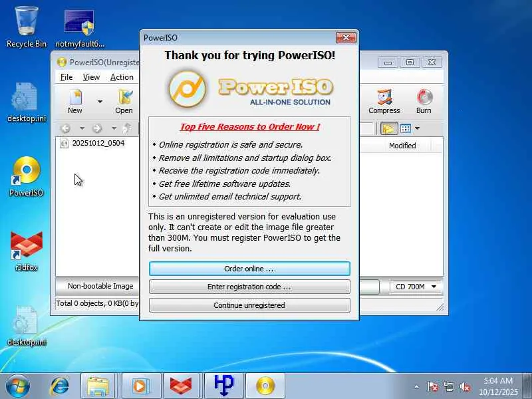The image size is (532, 399).
Task: Open Windows Explorer from taskbar
Action: (x=98, y=386)
